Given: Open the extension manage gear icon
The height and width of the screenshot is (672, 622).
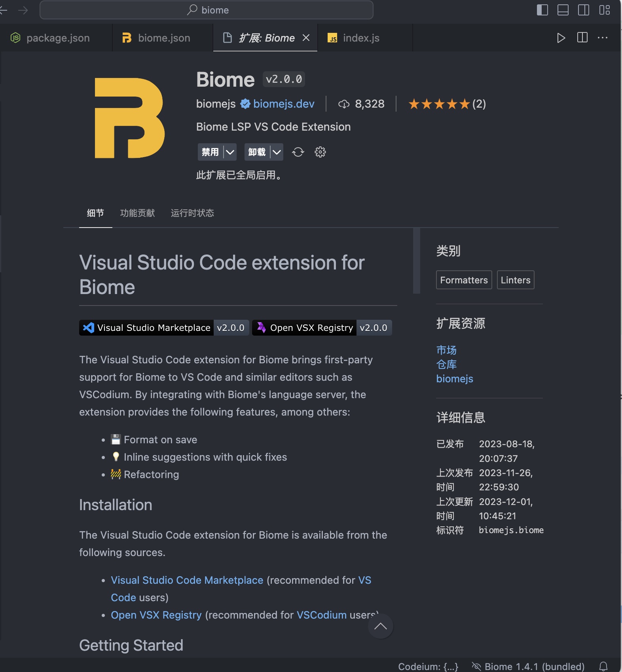Looking at the screenshot, I should coord(320,152).
